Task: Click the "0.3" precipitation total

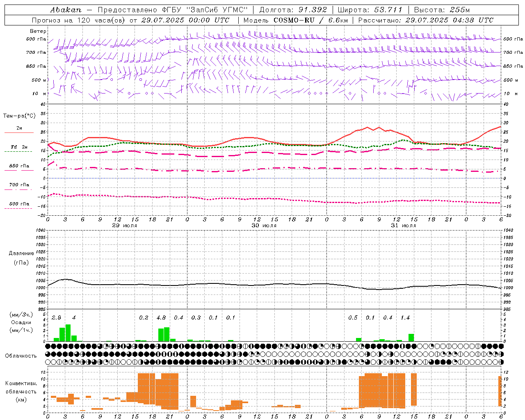Action: [196, 318]
